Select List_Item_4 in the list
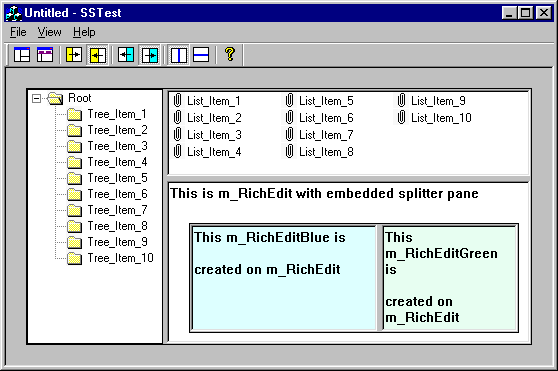This screenshot has height=371, width=558. [x=214, y=152]
